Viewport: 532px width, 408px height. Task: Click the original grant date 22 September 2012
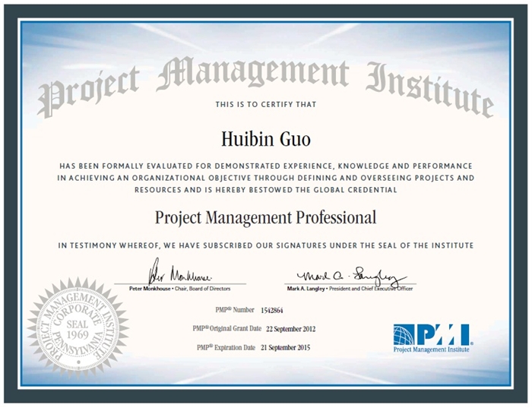(291, 329)
